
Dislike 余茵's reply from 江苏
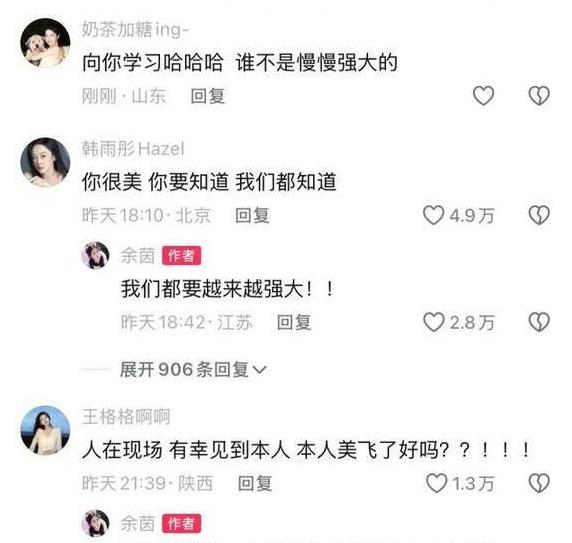tap(539, 322)
